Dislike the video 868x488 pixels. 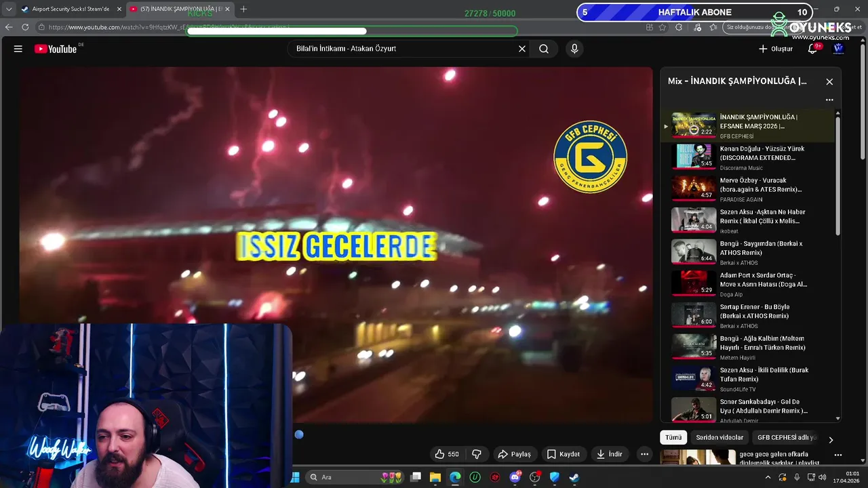pos(477,454)
